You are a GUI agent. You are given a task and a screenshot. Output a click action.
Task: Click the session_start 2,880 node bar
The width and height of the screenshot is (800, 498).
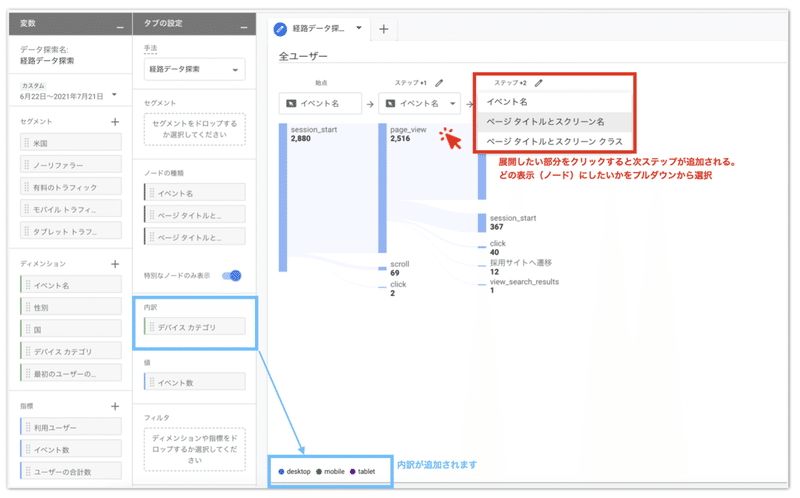[x=283, y=197]
